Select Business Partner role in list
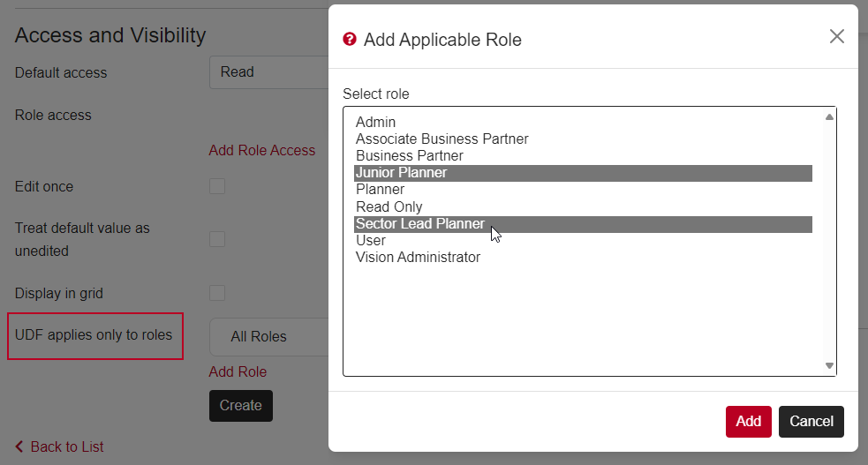Viewport: 868px width, 465px height. [x=583, y=156]
